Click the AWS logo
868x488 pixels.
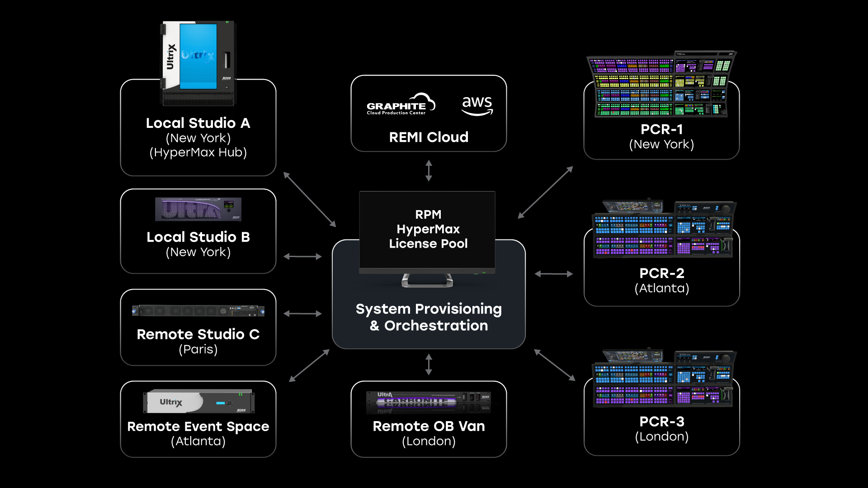477,105
